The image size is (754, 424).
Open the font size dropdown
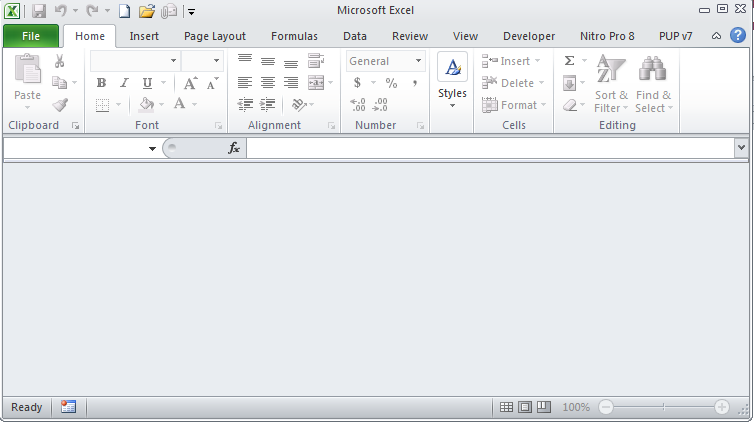coord(216,61)
